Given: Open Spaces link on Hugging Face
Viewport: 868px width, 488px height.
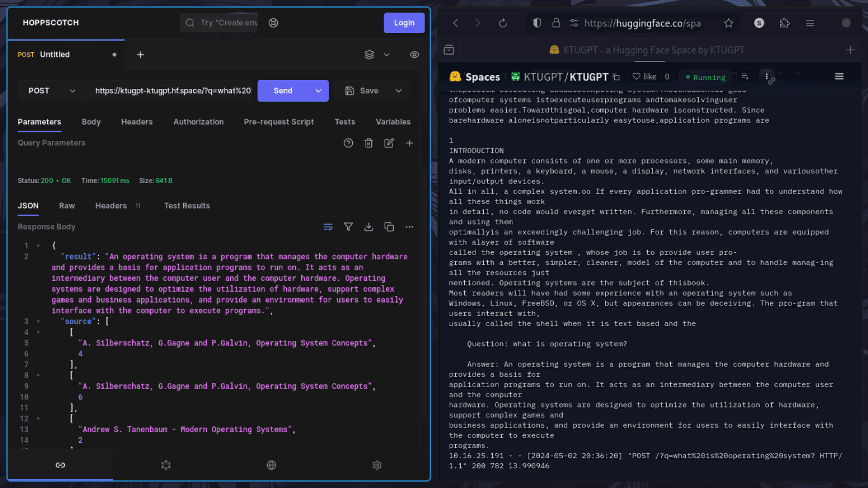Looking at the screenshot, I should pyautogui.click(x=475, y=77).
